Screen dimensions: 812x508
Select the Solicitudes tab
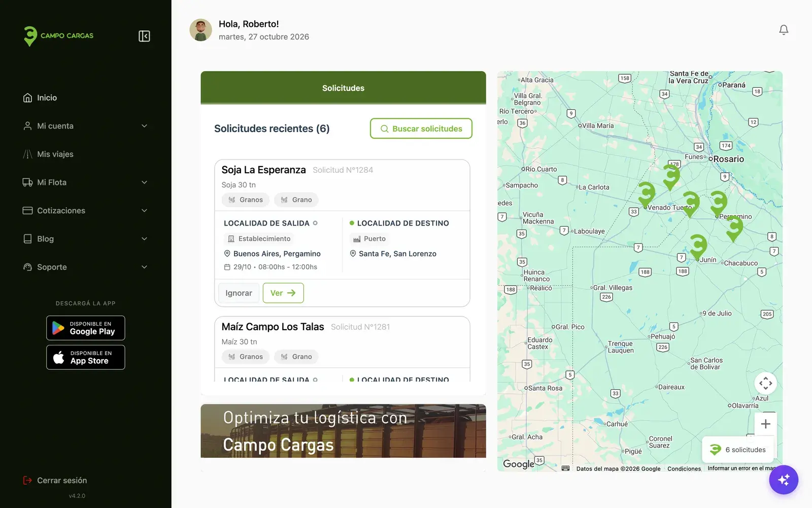(343, 88)
